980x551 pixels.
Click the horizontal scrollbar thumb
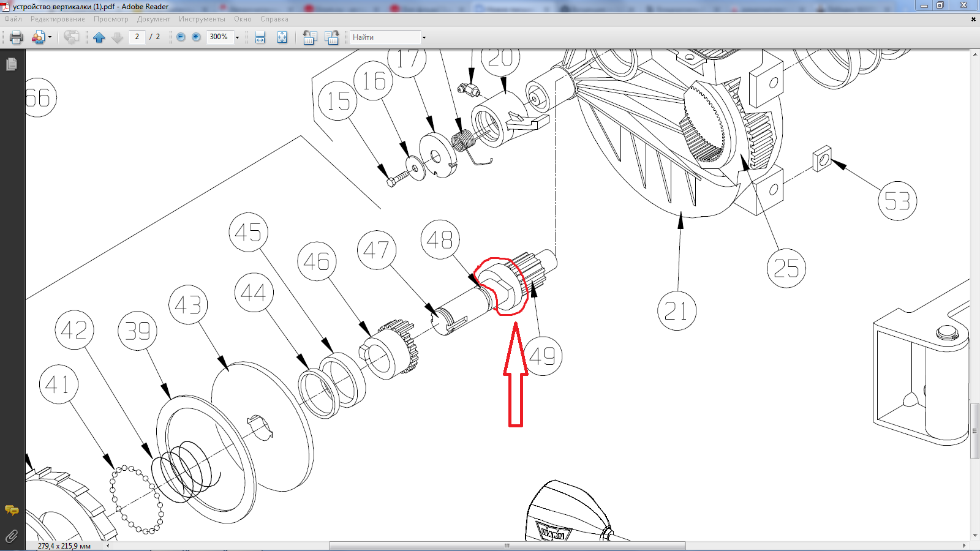pyautogui.click(x=507, y=545)
